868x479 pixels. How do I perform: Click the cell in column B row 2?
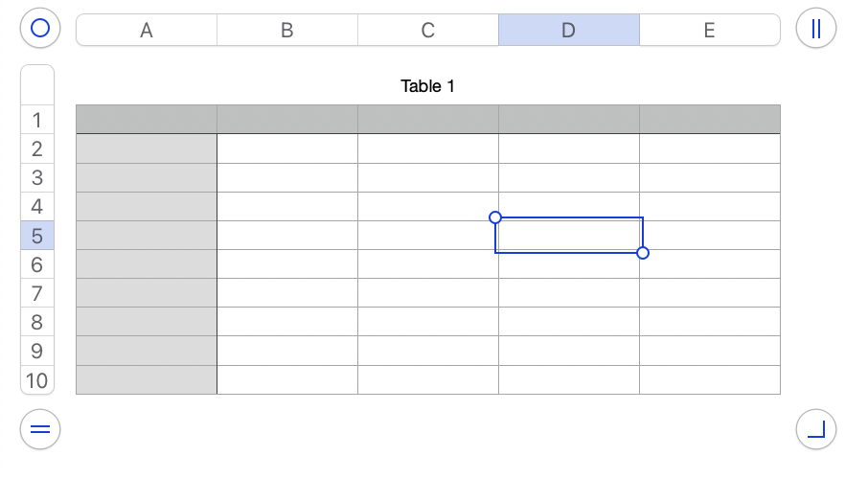click(287, 148)
